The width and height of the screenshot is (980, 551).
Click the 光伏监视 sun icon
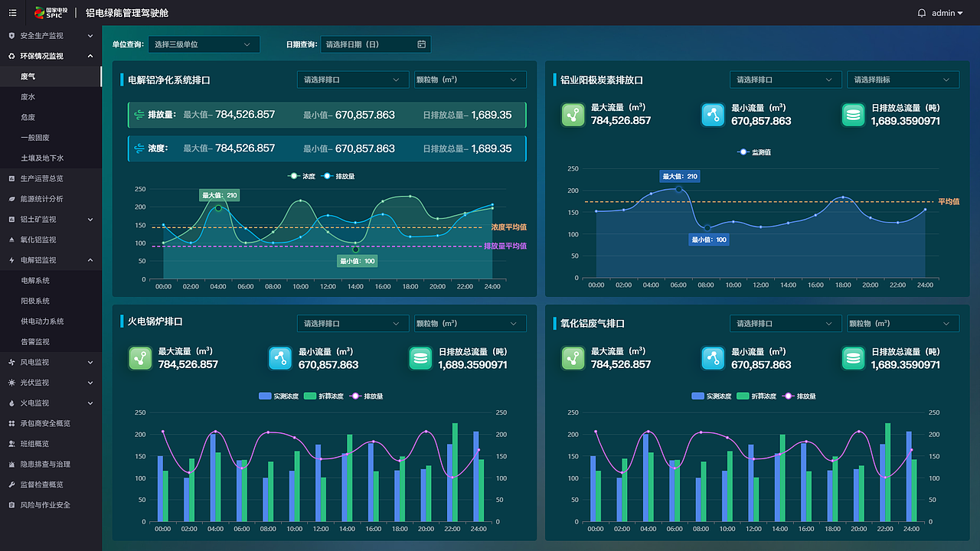coord(11,383)
